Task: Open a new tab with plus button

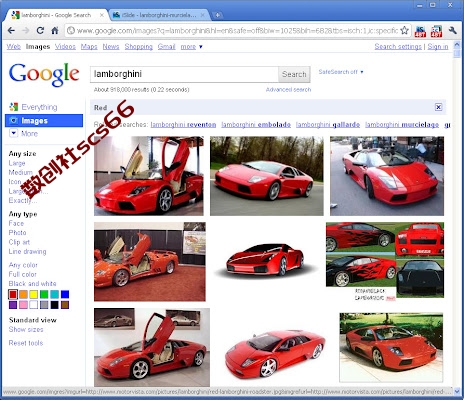Action: coord(217,15)
